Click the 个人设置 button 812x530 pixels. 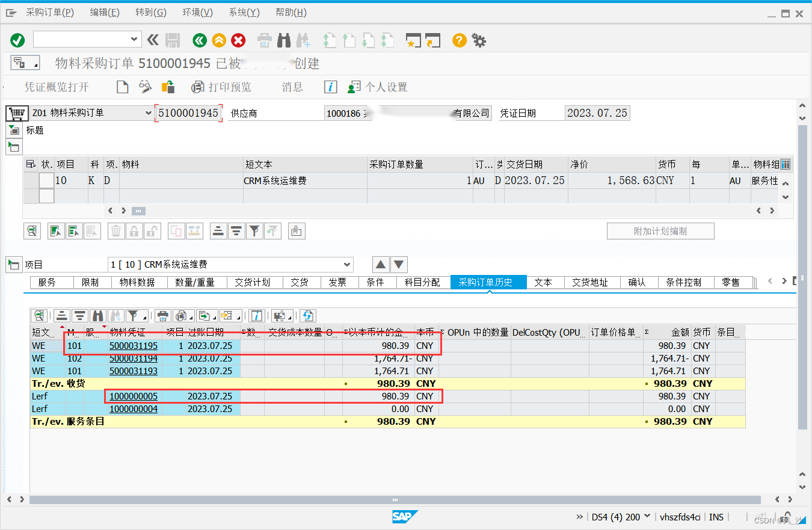[x=378, y=87]
